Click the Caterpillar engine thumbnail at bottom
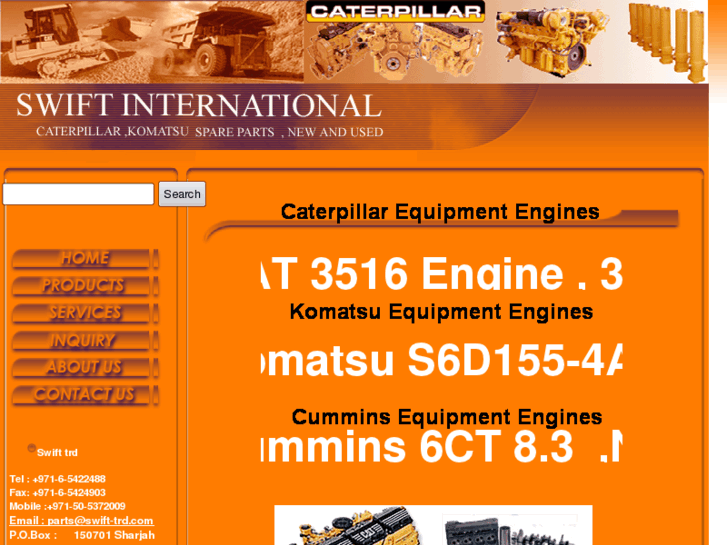 [357, 526]
